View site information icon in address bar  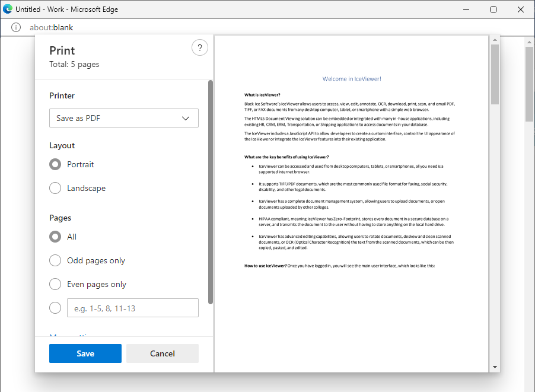(x=16, y=27)
